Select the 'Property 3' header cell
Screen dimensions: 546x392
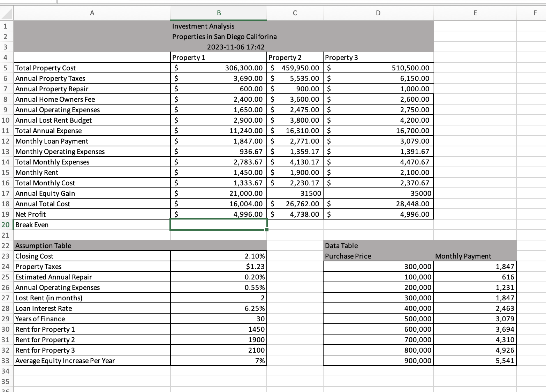click(x=378, y=57)
